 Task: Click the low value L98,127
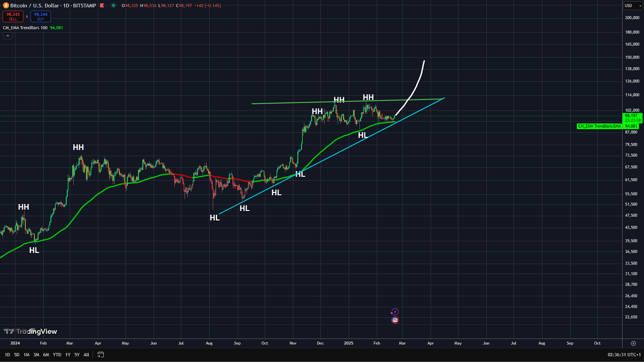pos(165,6)
